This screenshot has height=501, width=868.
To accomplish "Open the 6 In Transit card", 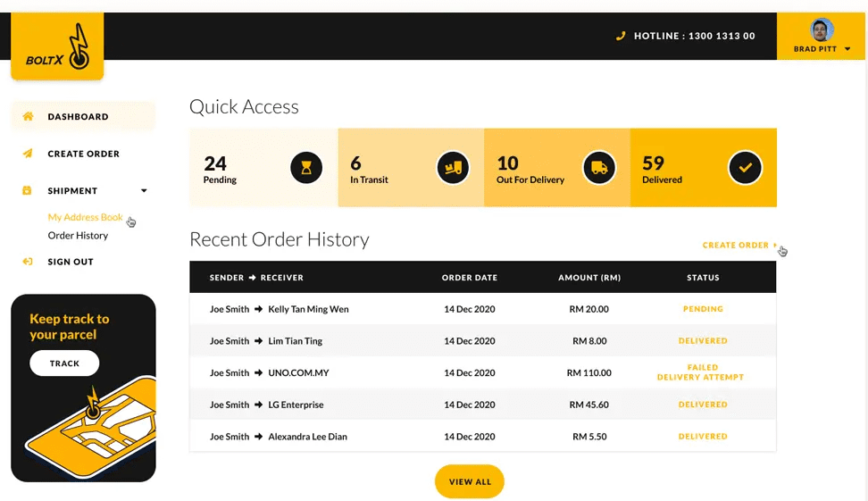I will coord(412,168).
